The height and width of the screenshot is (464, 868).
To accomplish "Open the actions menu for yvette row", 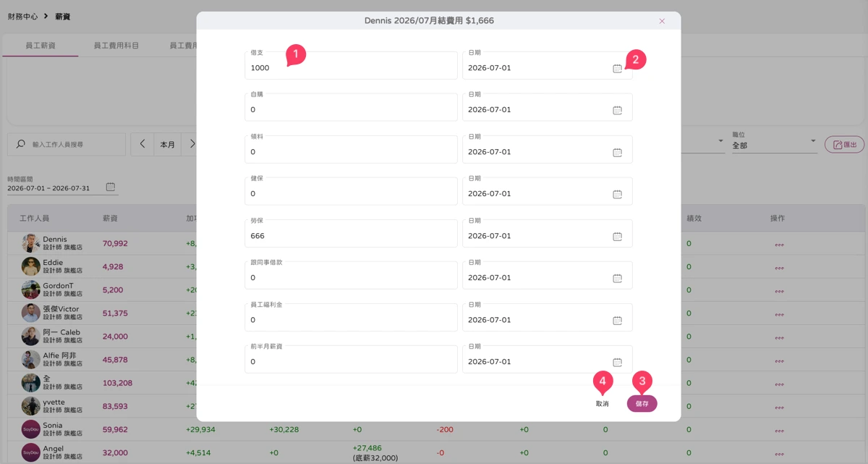I will point(779,407).
